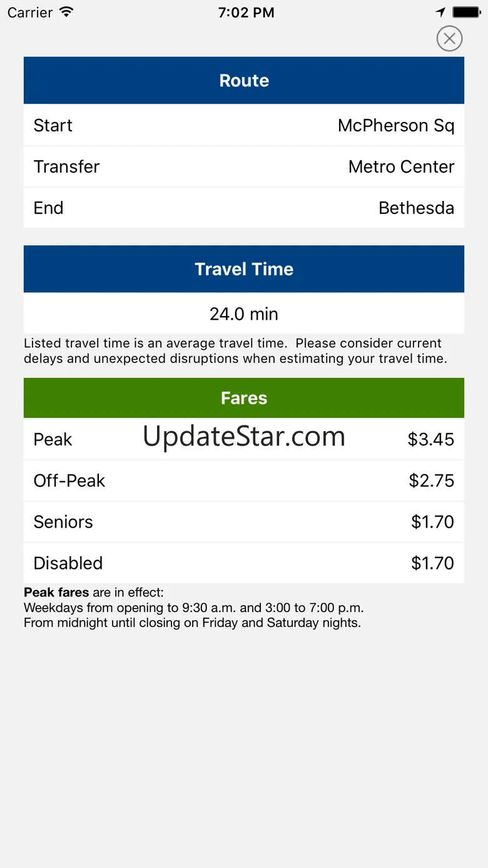Tap the location services arrow icon

[x=441, y=13]
